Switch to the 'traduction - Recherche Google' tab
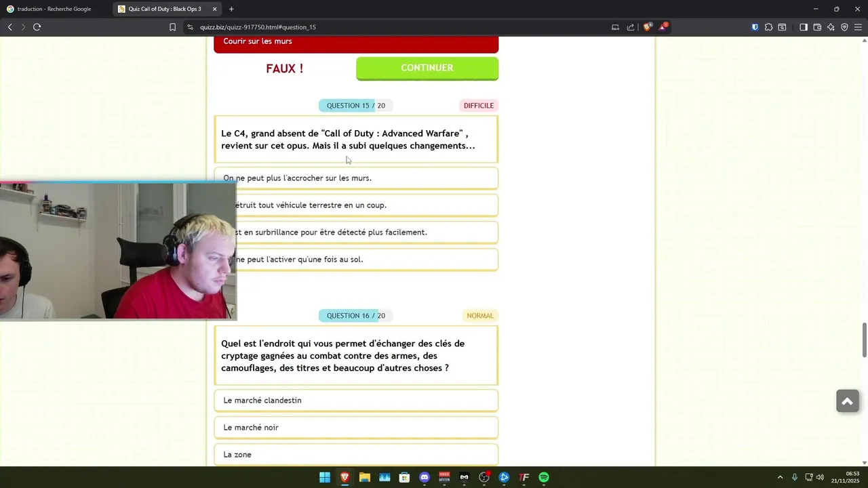The width and height of the screenshot is (868, 488). (56, 9)
